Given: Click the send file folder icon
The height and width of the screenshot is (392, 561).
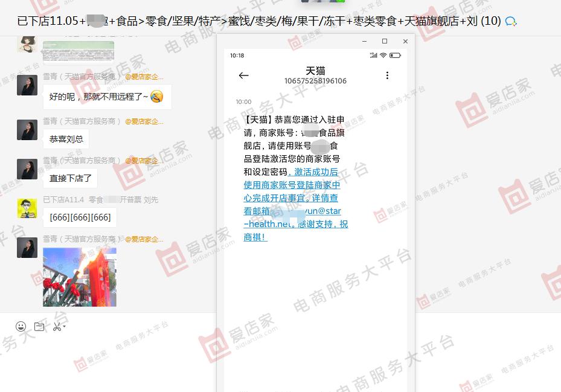Looking at the screenshot, I should (39, 326).
